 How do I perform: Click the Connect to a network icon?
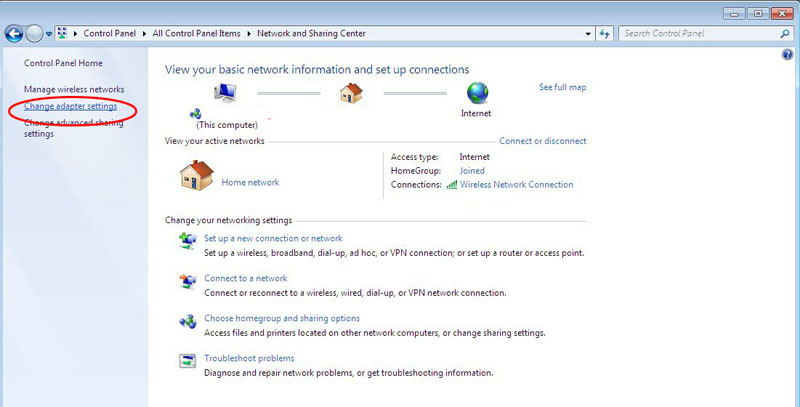(187, 281)
